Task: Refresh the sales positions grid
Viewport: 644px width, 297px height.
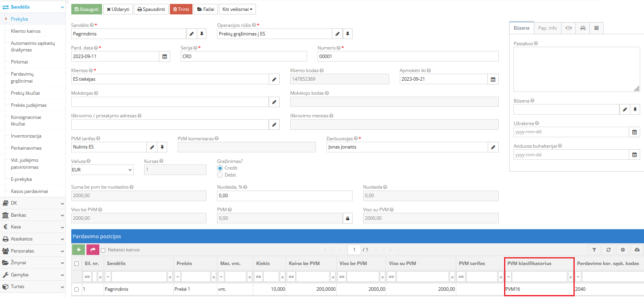Action: click(x=609, y=250)
